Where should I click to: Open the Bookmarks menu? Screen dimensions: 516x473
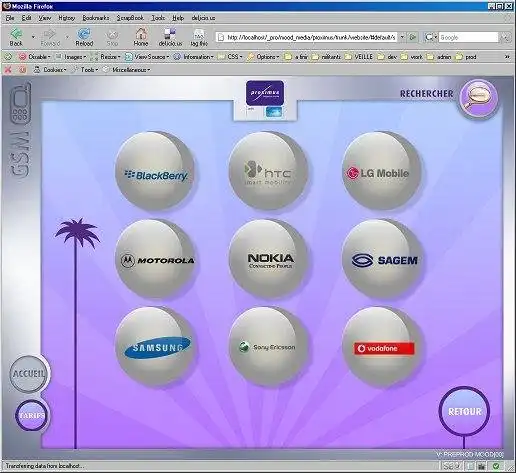pyautogui.click(x=96, y=18)
